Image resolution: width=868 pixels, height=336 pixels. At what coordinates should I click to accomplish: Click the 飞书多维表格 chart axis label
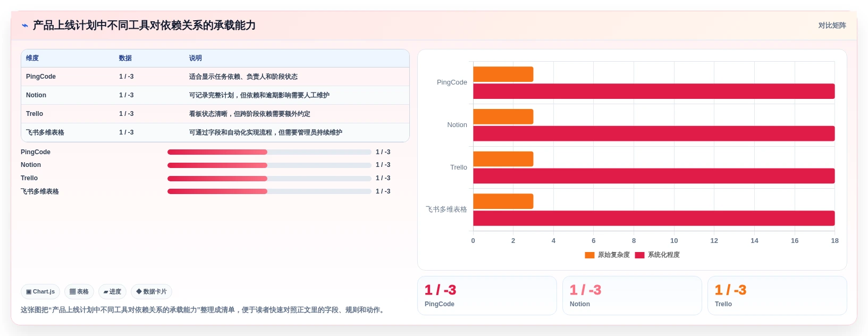point(446,209)
